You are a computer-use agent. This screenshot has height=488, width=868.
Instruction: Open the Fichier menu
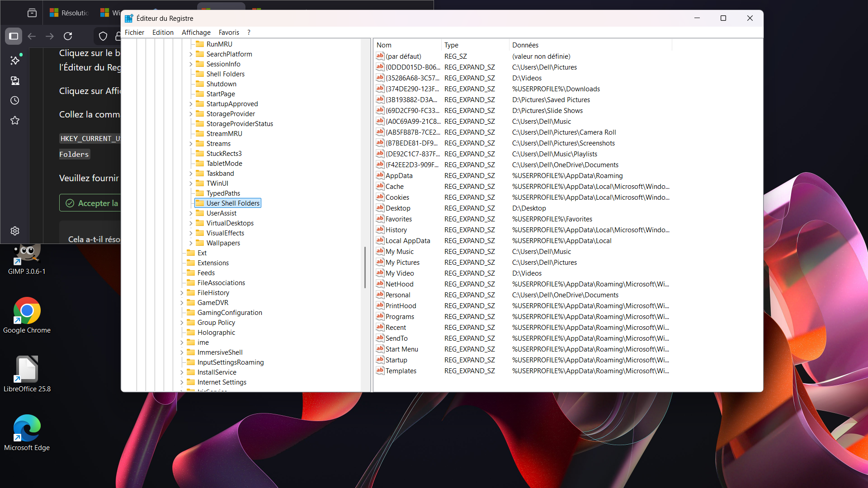pyautogui.click(x=134, y=32)
